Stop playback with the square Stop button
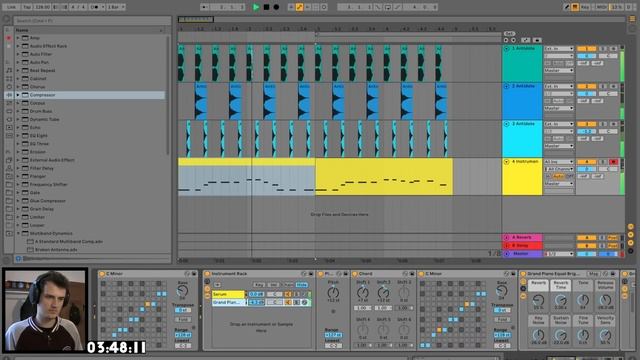The height and width of the screenshot is (360, 640). (266, 7)
